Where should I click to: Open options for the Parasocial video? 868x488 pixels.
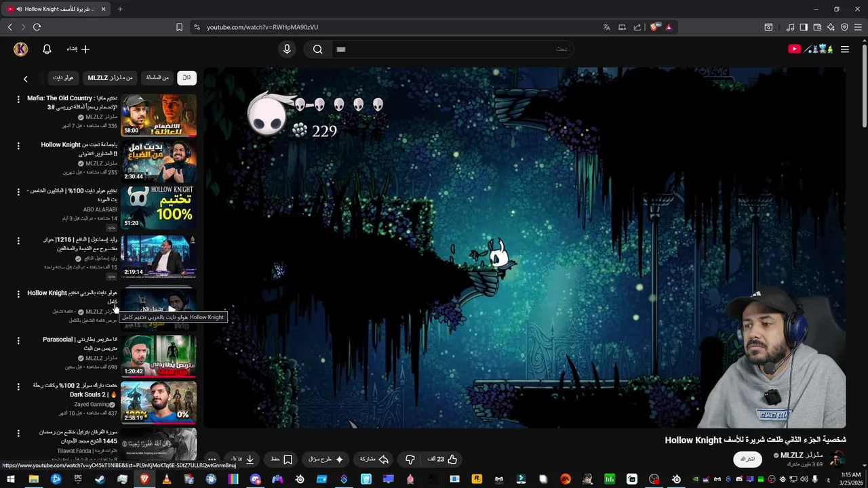click(x=18, y=340)
